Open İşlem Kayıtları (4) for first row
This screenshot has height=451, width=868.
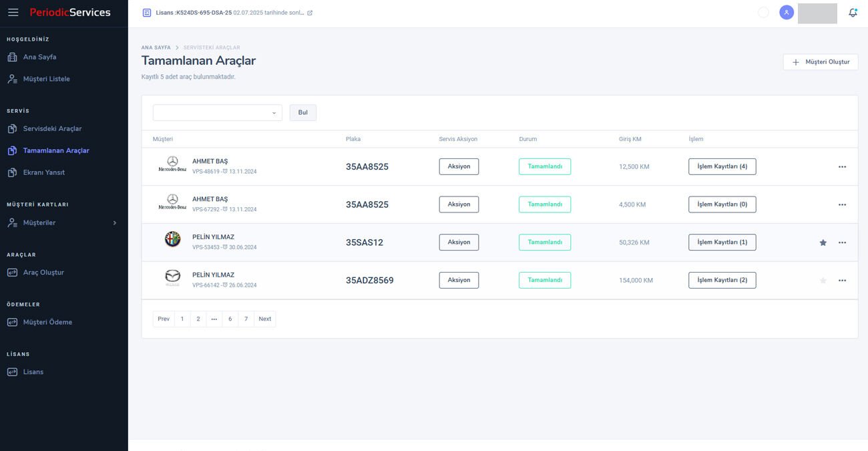pos(722,166)
